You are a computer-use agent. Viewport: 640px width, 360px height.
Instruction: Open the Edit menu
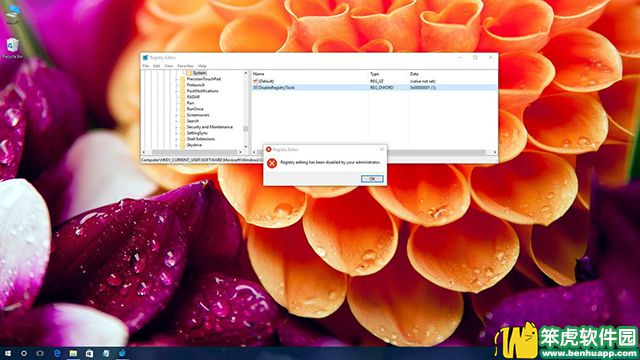156,66
